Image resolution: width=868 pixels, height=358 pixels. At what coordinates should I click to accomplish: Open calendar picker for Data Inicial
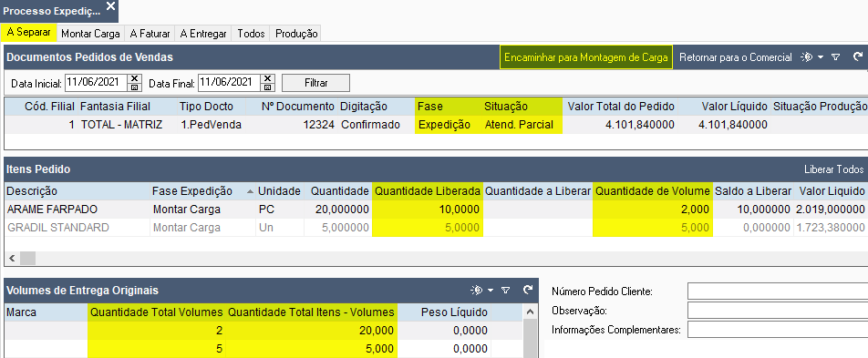click(135, 87)
